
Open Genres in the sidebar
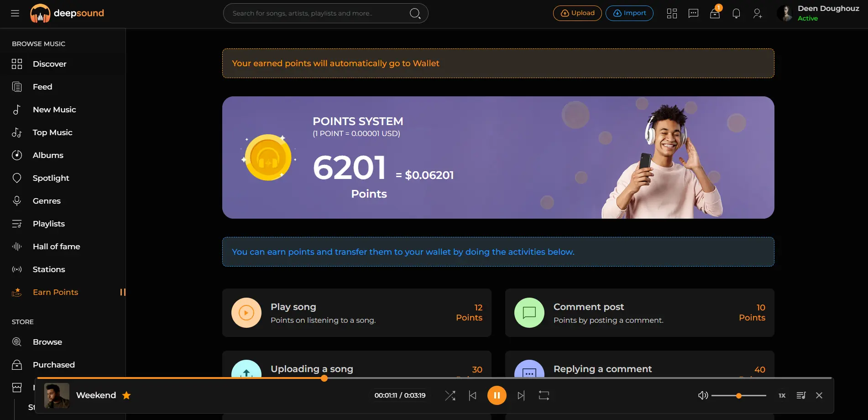47,201
